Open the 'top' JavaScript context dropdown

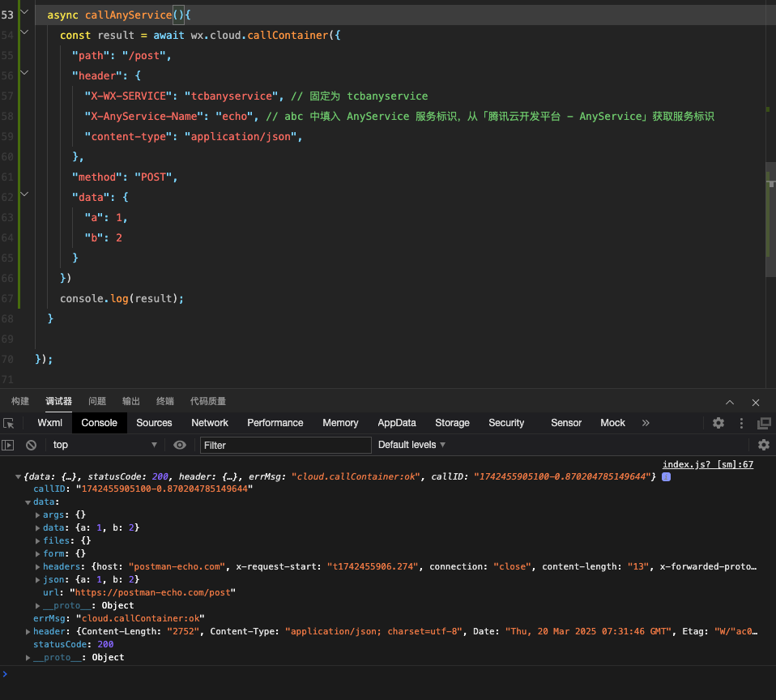point(104,445)
